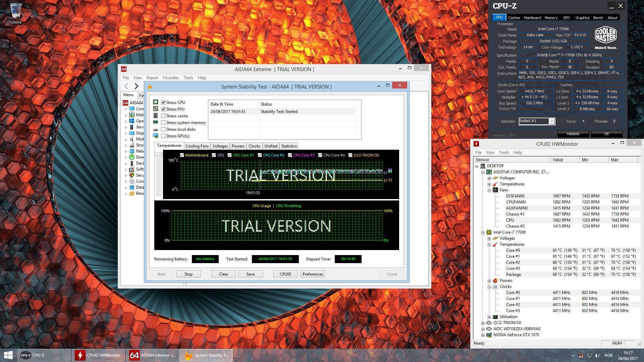Click the Clocks icon in HWMonitor tree

(x=495, y=287)
